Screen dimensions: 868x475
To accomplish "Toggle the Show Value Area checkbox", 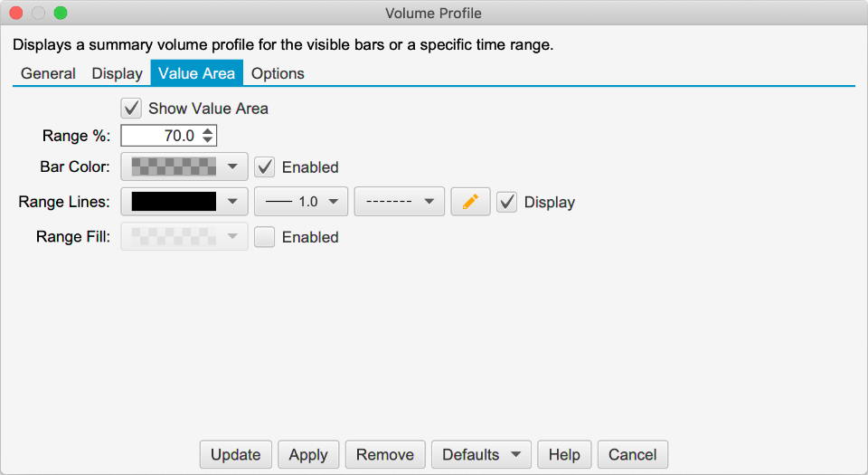I will (132, 108).
